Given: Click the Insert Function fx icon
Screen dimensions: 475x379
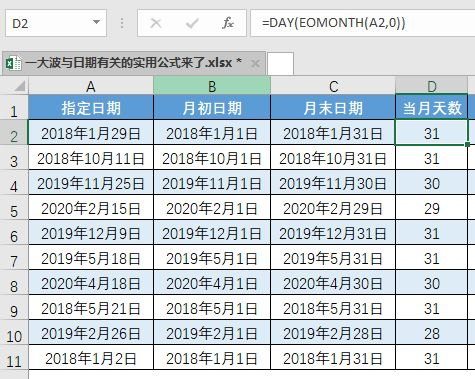Looking at the screenshot, I should point(228,23).
